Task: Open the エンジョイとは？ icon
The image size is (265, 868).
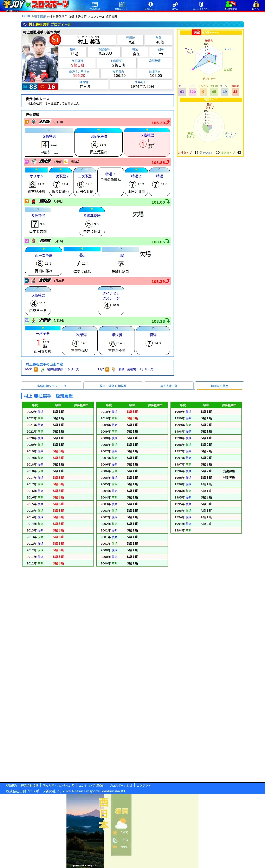Action: pyautogui.click(x=201, y=6)
